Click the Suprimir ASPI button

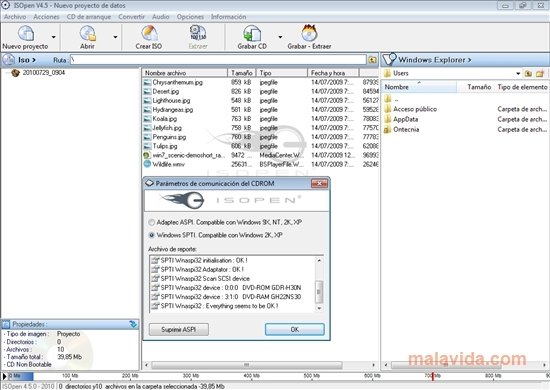pyautogui.click(x=179, y=330)
